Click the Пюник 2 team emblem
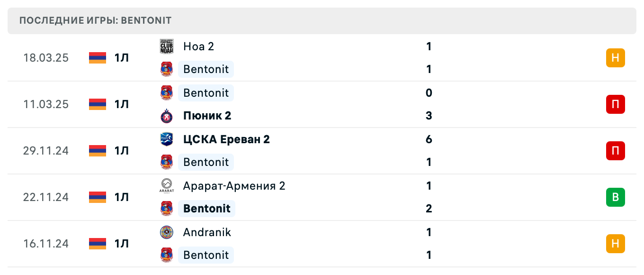This screenshot has height=275, width=644. (167, 116)
